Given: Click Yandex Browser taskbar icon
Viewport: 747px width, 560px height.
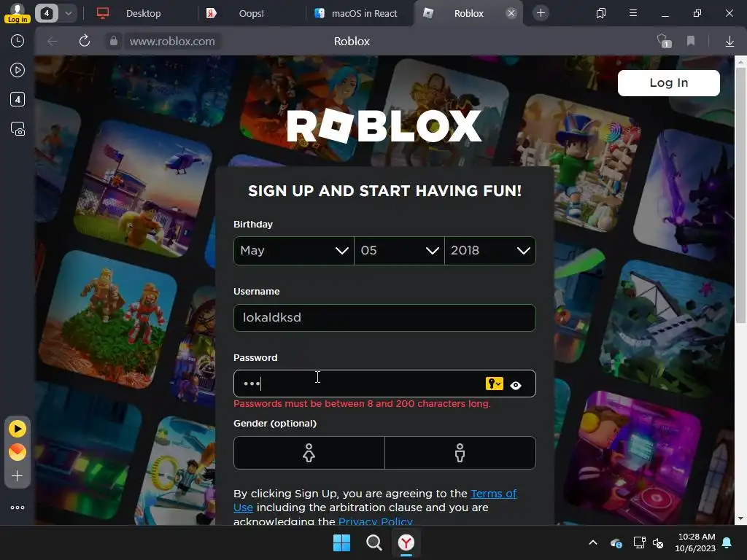Looking at the screenshot, I should click(406, 542).
